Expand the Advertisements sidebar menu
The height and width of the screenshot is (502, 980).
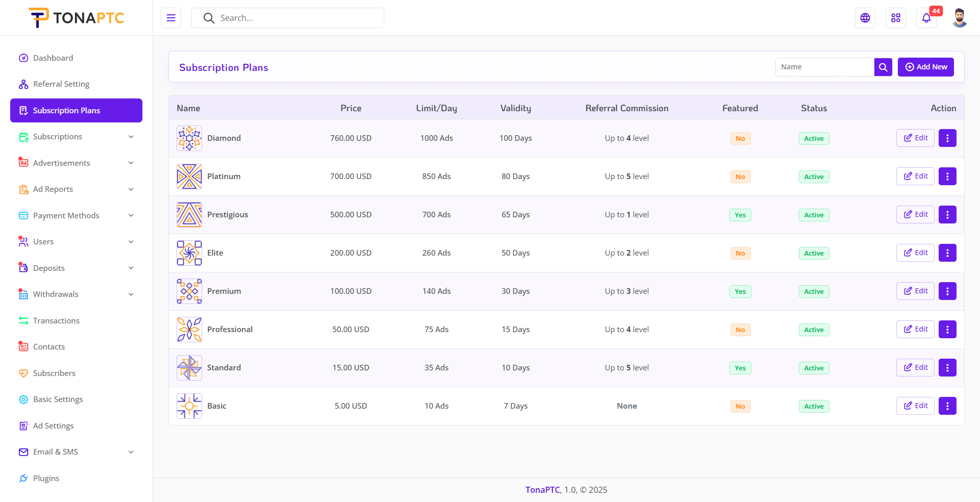pyautogui.click(x=77, y=163)
